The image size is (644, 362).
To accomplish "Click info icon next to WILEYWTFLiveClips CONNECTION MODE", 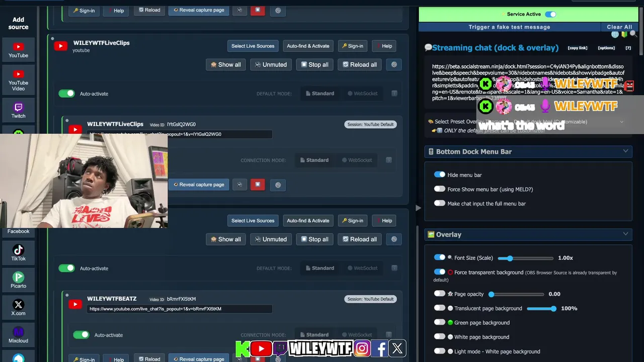I will tap(389, 160).
